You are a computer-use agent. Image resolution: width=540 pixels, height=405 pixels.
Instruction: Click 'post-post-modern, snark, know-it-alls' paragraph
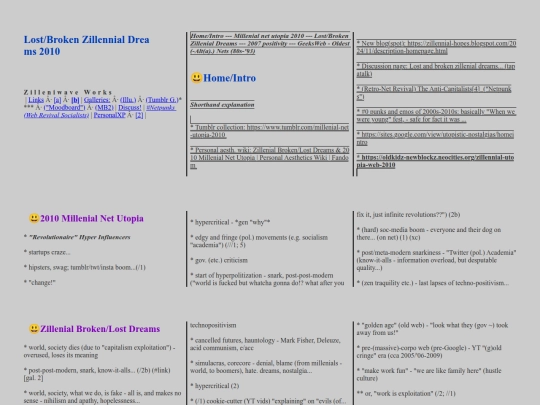coord(97,374)
